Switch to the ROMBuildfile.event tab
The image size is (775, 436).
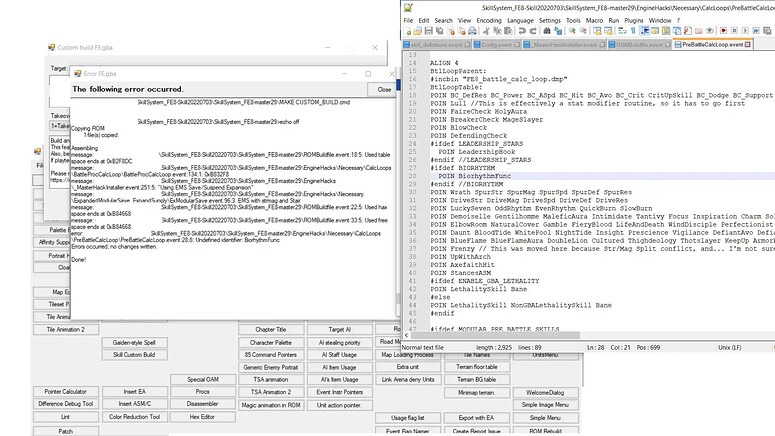(x=636, y=45)
